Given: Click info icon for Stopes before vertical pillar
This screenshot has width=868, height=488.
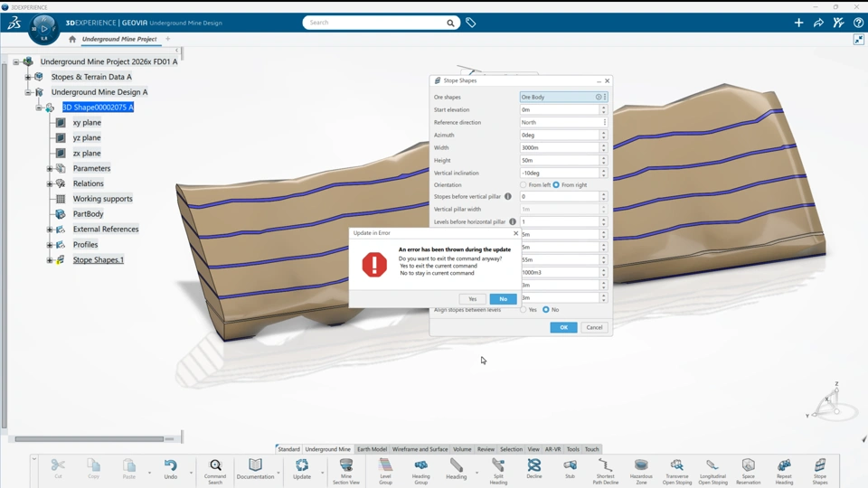Looking at the screenshot, I should [x=507, y=196].
